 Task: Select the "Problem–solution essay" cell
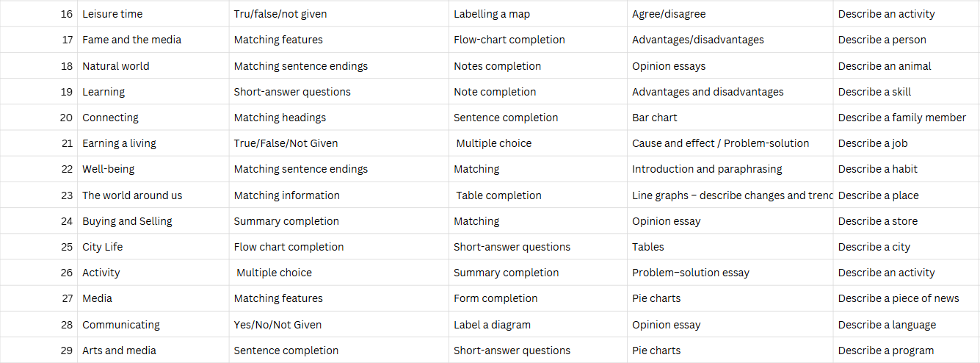[690, 273]
